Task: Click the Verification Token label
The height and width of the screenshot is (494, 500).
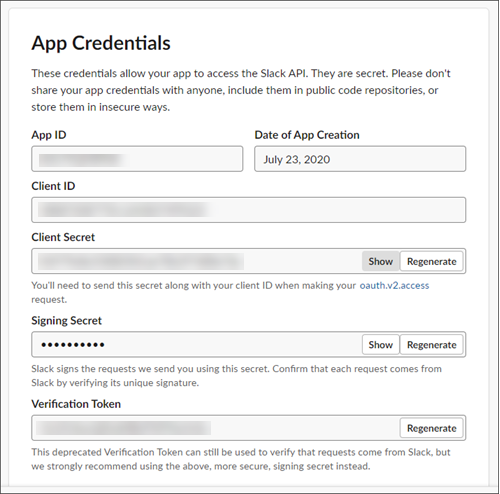Action: coord(76,404)
